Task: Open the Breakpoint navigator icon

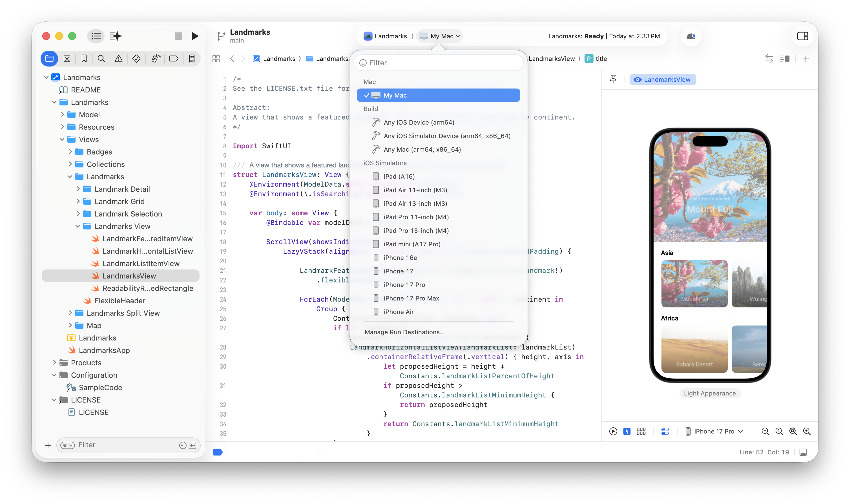Action: click(x=174, y=59)
